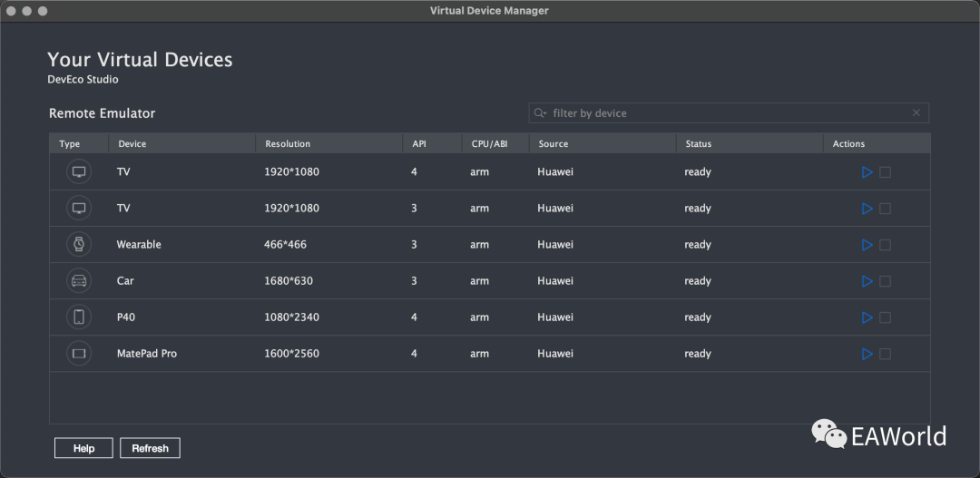Click the Wearable watch type icon
The height and width of the screenshot is (478, 980).
tap(79, 244)
